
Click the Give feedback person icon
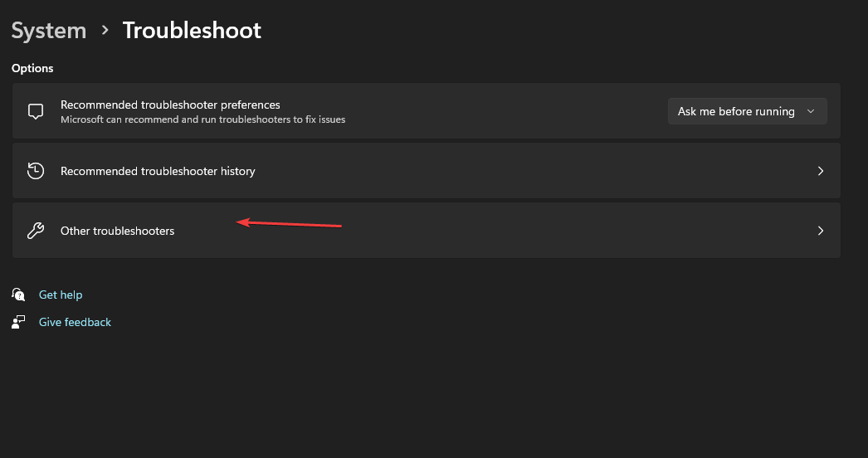pyautogui.click(x=18, y=322)
